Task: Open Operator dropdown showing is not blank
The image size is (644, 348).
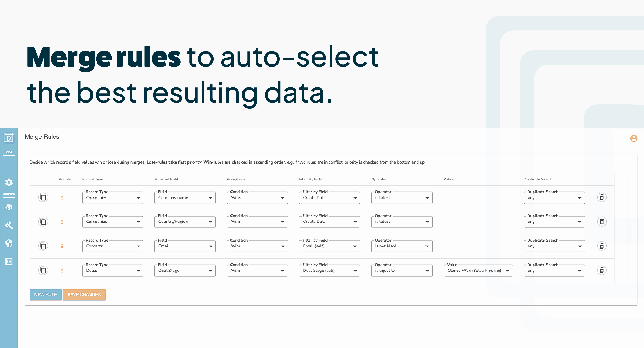Action: click(402, 246)
